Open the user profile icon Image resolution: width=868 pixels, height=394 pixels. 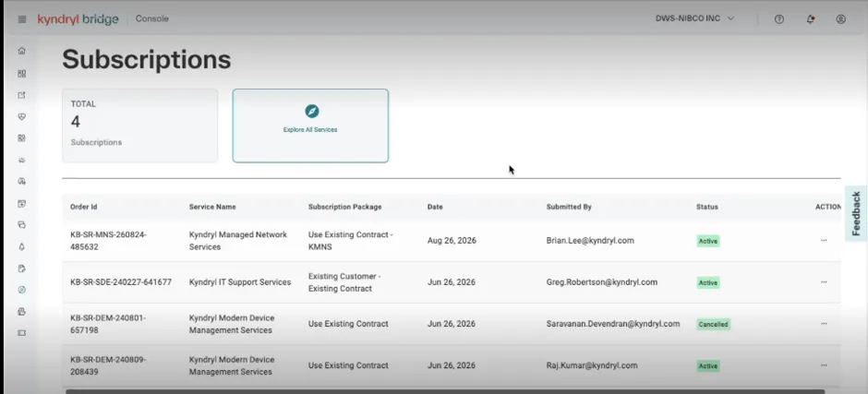point(841,19)
